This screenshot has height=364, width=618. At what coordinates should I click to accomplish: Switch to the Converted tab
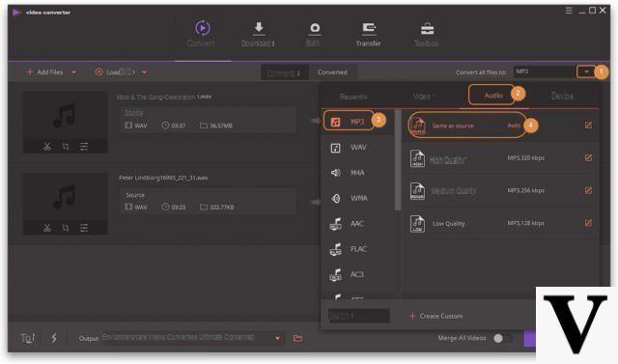332,72
